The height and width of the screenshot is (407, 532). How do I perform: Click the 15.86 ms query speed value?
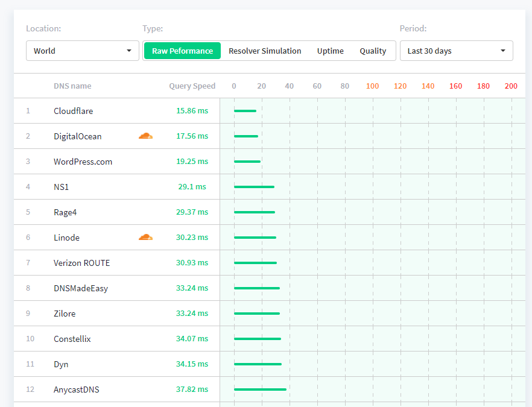[x=192, y=110]
